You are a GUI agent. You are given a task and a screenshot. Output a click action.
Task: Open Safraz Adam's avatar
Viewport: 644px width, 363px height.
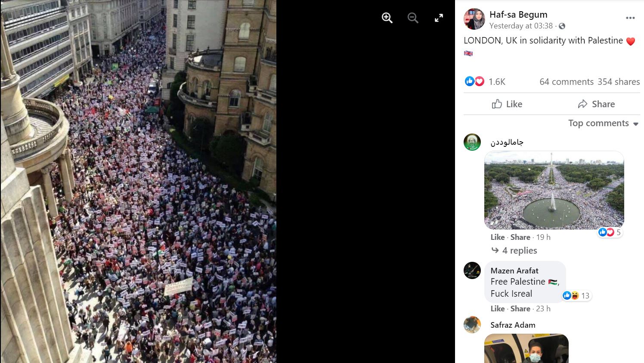coord(472,325)
